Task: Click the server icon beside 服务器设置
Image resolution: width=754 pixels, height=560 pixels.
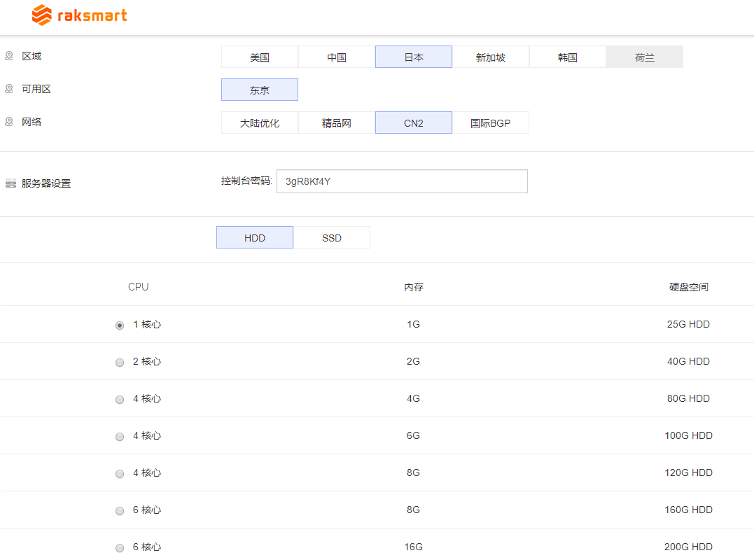Action: pyautogui.click(x=11, y=183)
